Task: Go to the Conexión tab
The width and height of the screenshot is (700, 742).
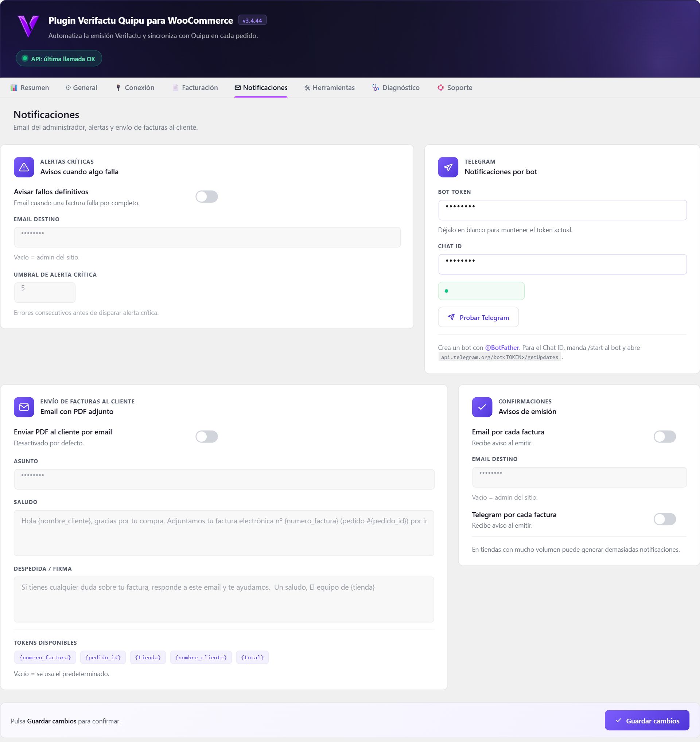Action: click(x=135, y=88)
